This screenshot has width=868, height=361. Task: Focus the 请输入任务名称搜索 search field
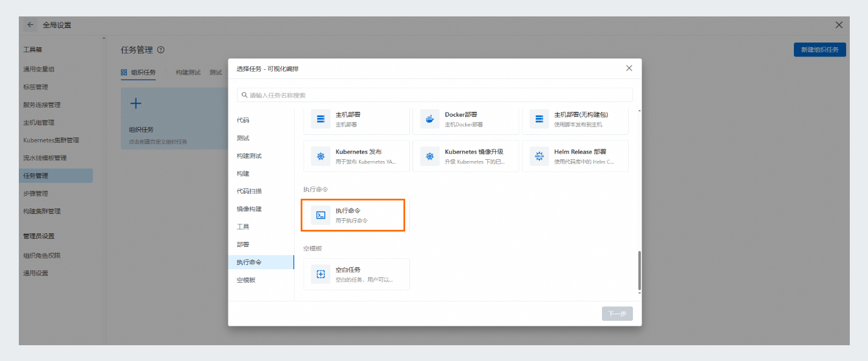coord(435,95)
